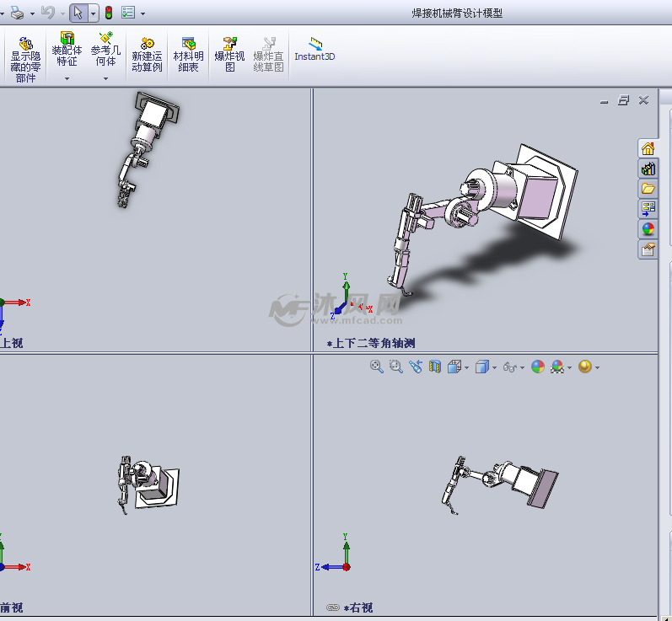Click the Exploded View (爆炸视图) tool
The width and height of the screenshot is (672, 621).
[x=228, y=57]
